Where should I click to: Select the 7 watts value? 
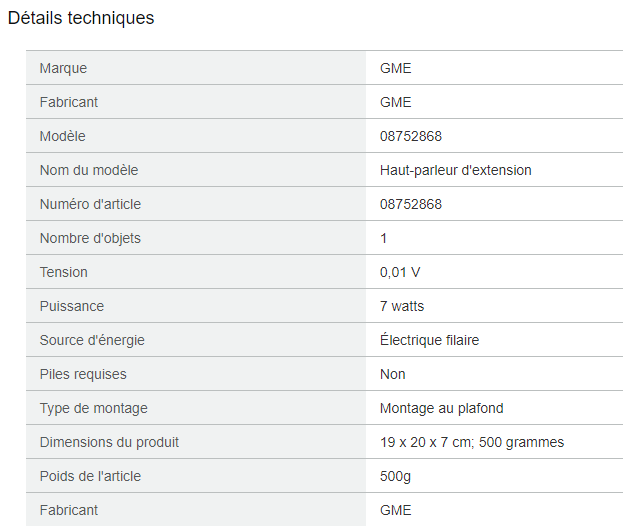click(402, 306)
